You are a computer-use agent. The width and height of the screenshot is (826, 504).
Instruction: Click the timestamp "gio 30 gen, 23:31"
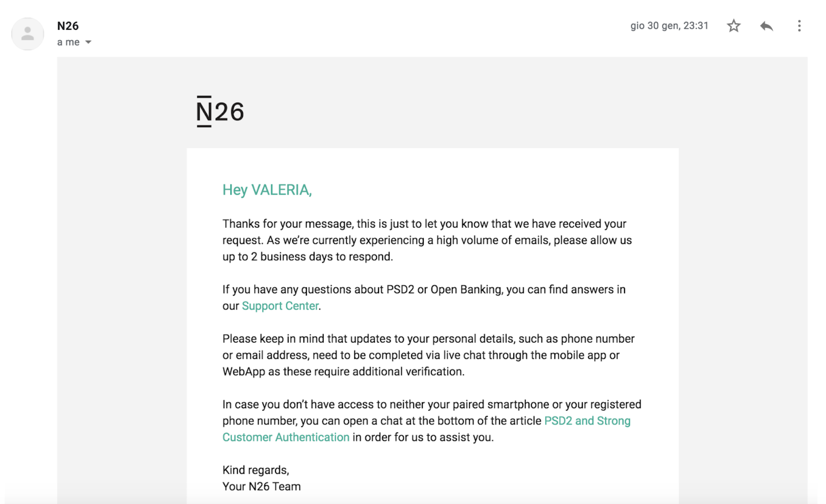click(669, 26)
